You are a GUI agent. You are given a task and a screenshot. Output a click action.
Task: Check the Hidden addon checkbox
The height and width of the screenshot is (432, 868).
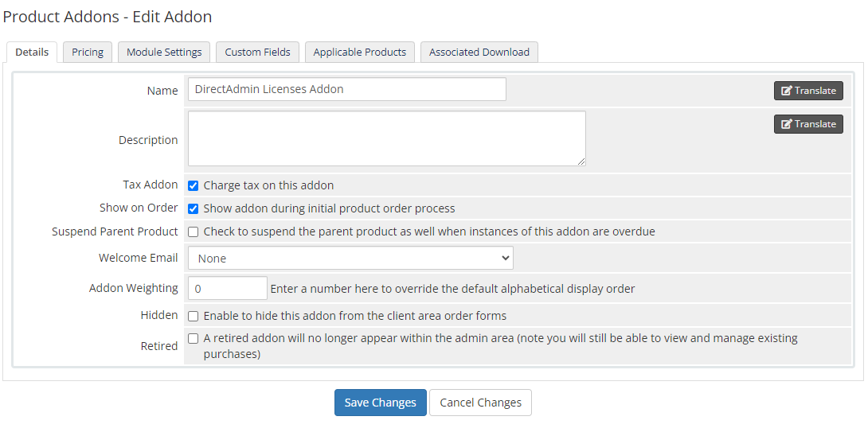(194, 317)
